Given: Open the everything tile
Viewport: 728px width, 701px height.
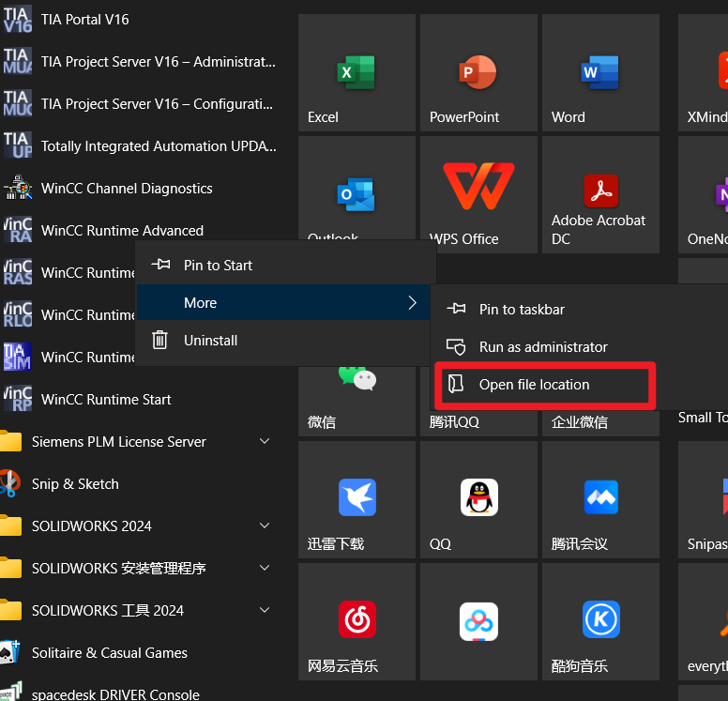Looking at the screenshot, I should pos(703,621).
